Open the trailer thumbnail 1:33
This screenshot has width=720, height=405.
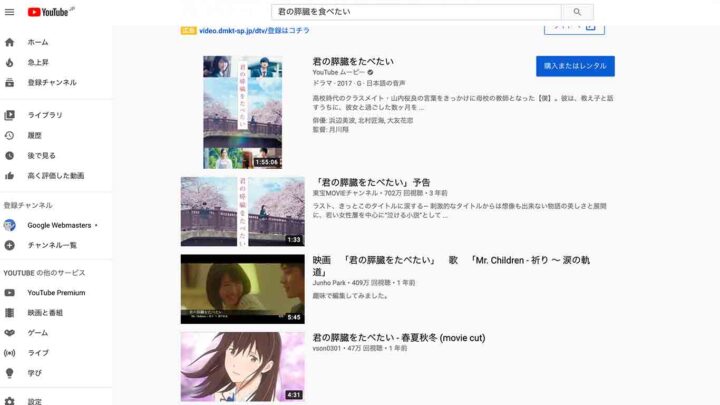tap(242, 212)
